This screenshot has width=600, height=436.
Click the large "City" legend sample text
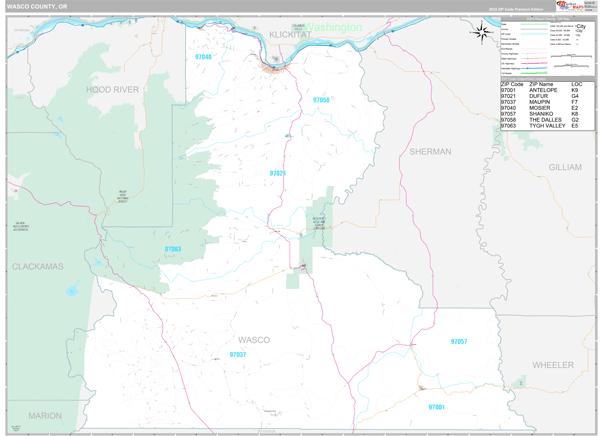[581, 26]
